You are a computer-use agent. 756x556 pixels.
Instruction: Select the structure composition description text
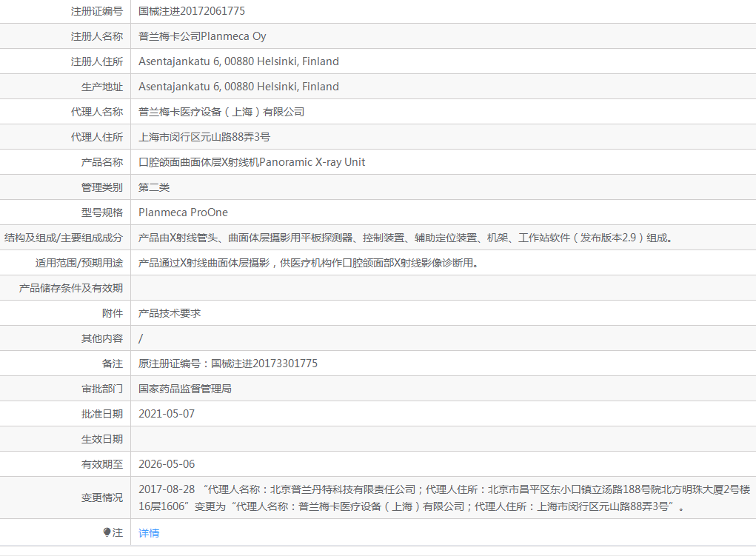pyautogui.click(x=406, y=238)
